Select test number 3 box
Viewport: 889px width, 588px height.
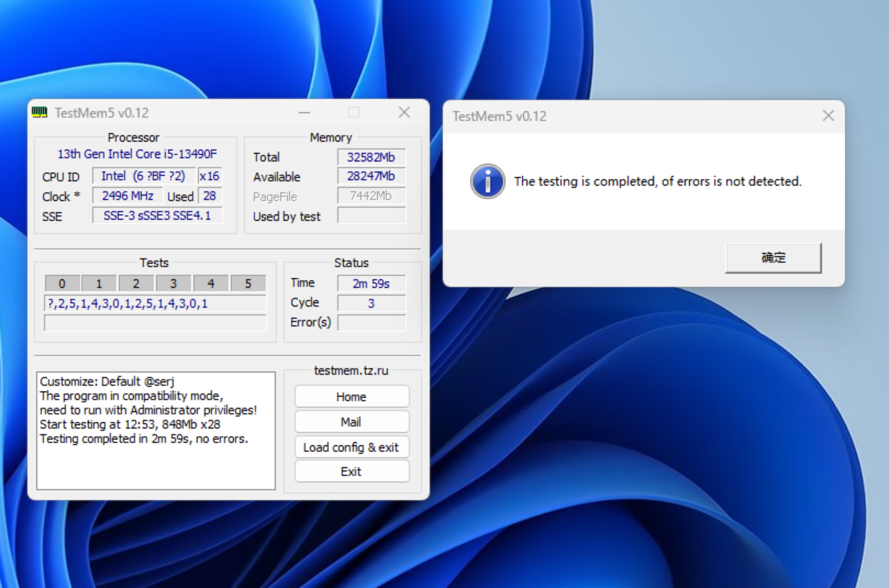[x=173, y=284]
